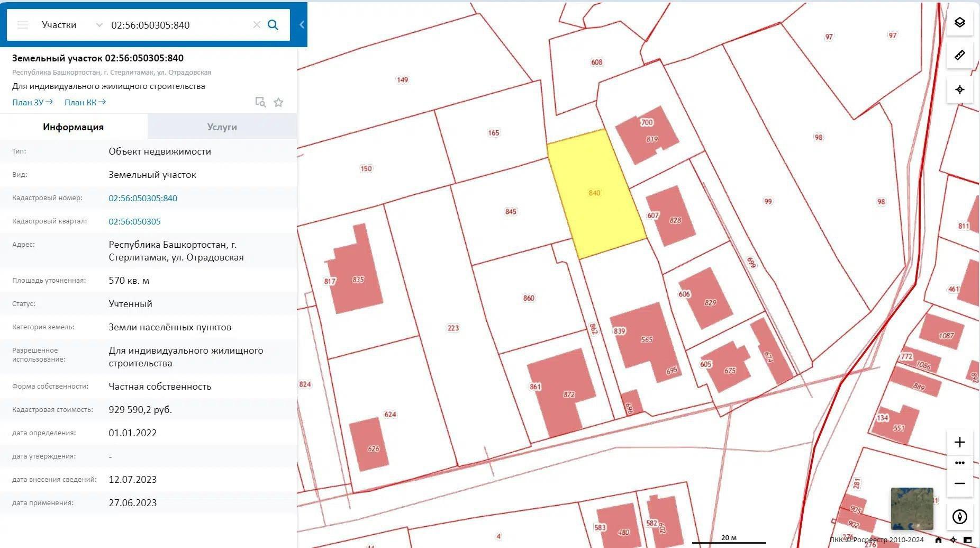Zoom in the map with plus button
The image size is (980, 548).
[959, 442]
